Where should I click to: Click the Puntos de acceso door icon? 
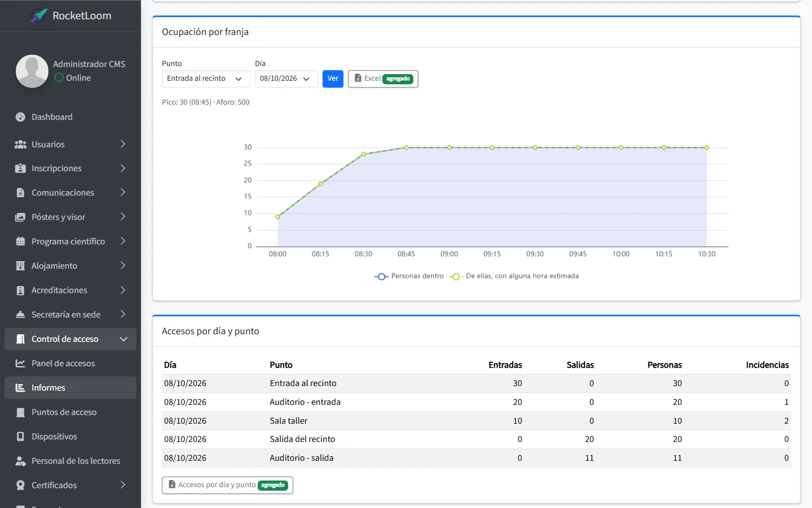[x=20, y=412]
